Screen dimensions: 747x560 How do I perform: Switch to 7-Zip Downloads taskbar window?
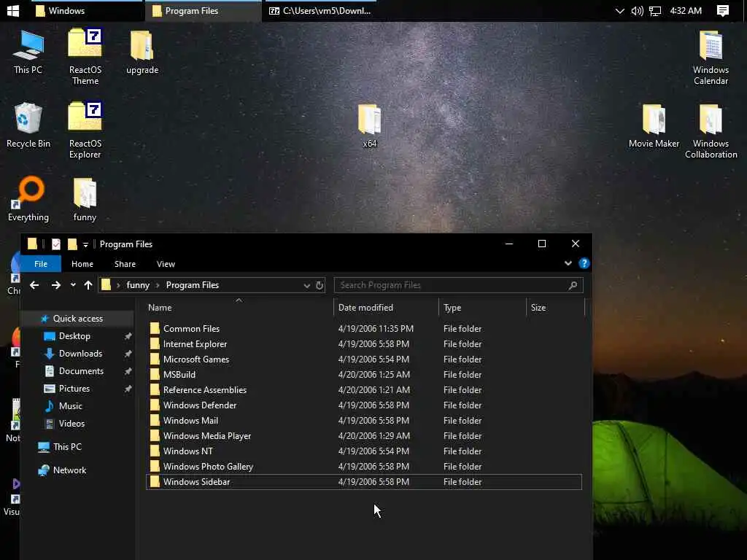click(320, 10)
